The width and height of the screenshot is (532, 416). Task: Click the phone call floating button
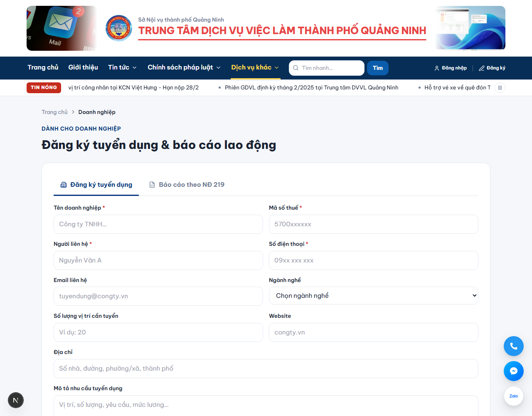514,346
